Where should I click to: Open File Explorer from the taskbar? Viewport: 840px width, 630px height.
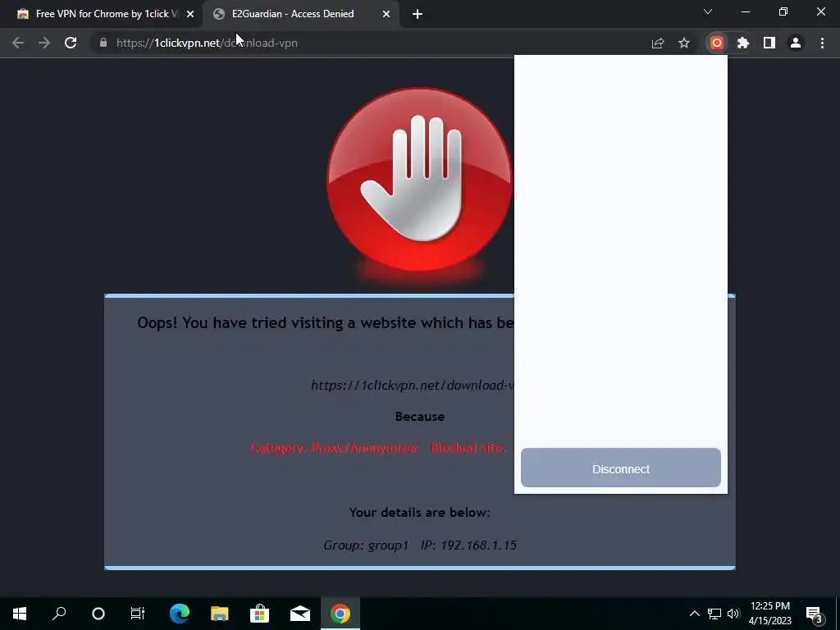pyautogui.click(x=220, y=614)
